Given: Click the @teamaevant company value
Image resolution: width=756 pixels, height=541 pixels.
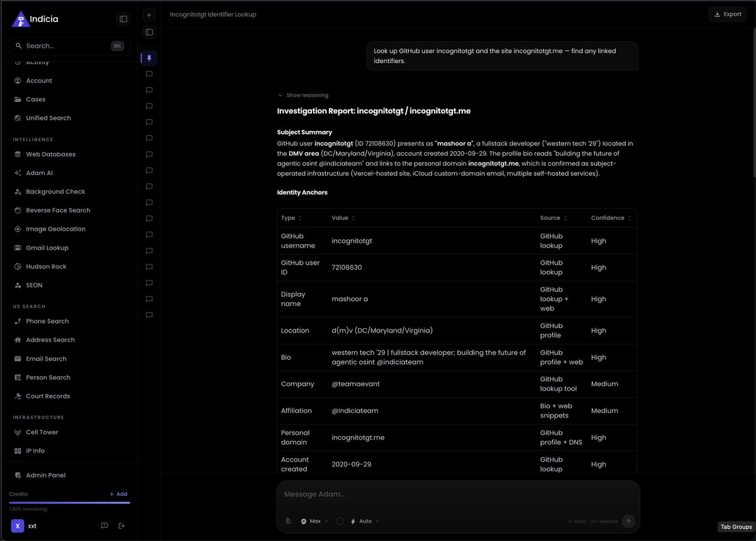Looking at the screenshot, I should [x=355, y=384].
